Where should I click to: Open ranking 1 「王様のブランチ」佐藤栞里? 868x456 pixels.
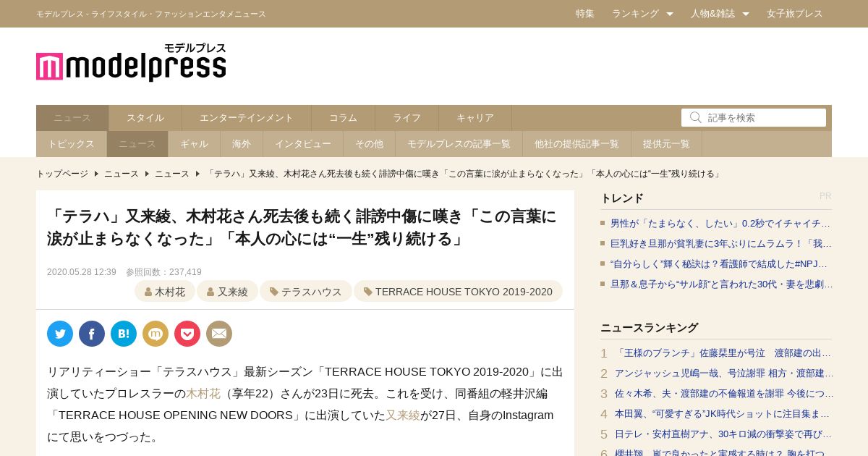723,353
